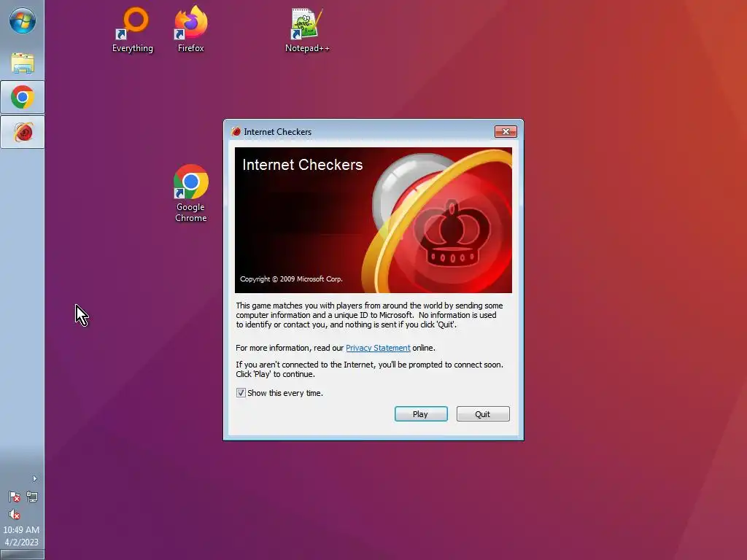Open the clock showing 10:49 AM

[21, 536]
